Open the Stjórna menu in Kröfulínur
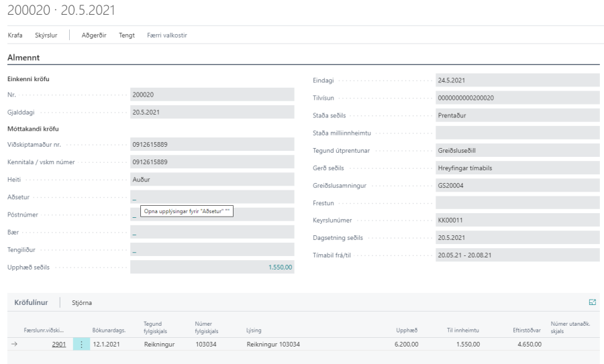Screen dimensions: 604x364 click(81, 303)
